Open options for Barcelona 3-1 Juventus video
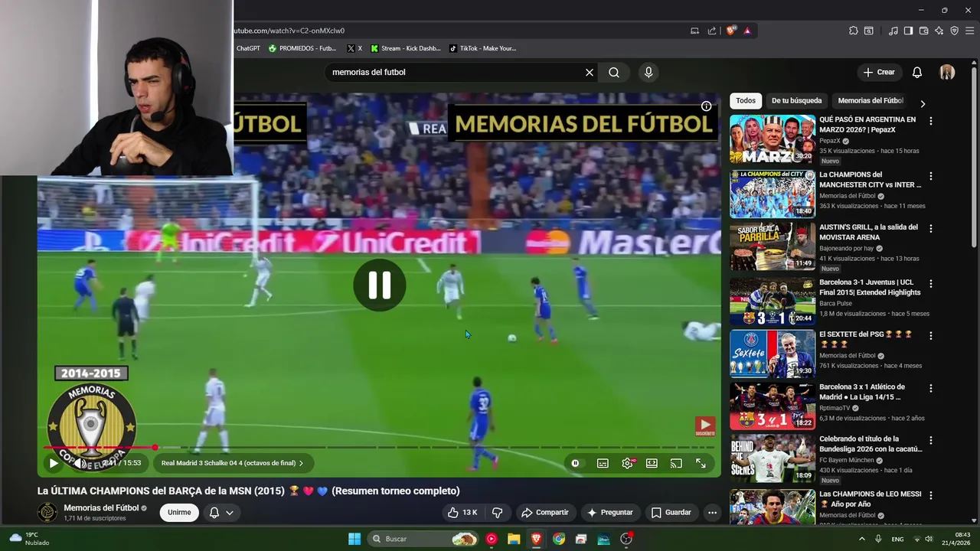980x551 pixels. [x=931, y=283]
